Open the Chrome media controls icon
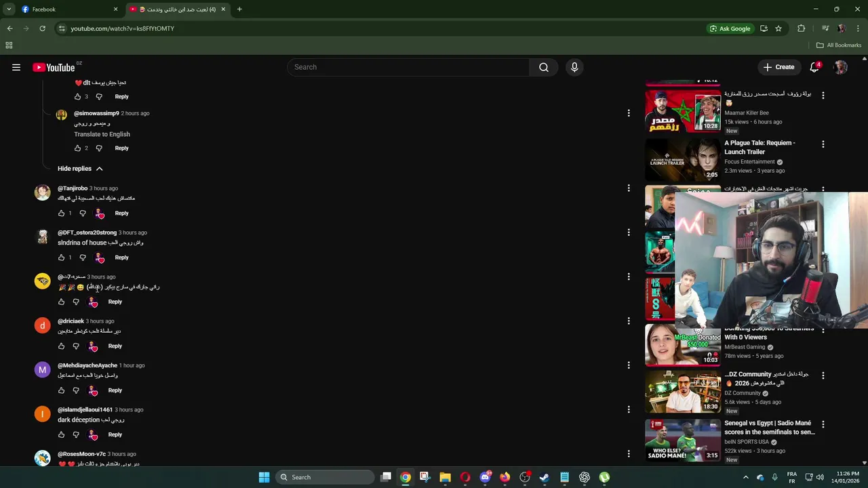868x488 pixels. pyautogui.click(x=825, y=28)
